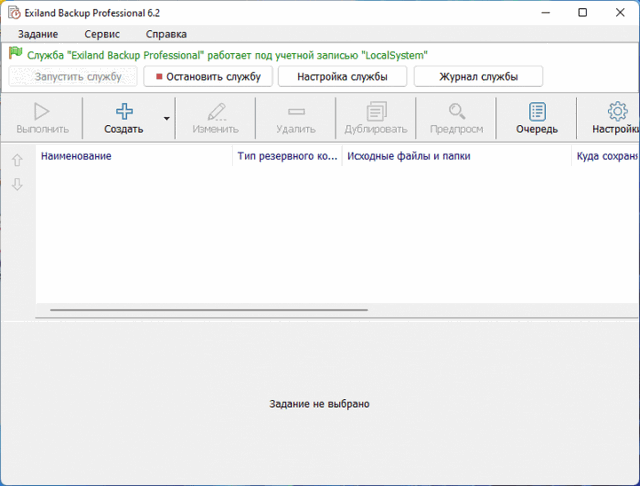Open Настройки gear icon

617,111
